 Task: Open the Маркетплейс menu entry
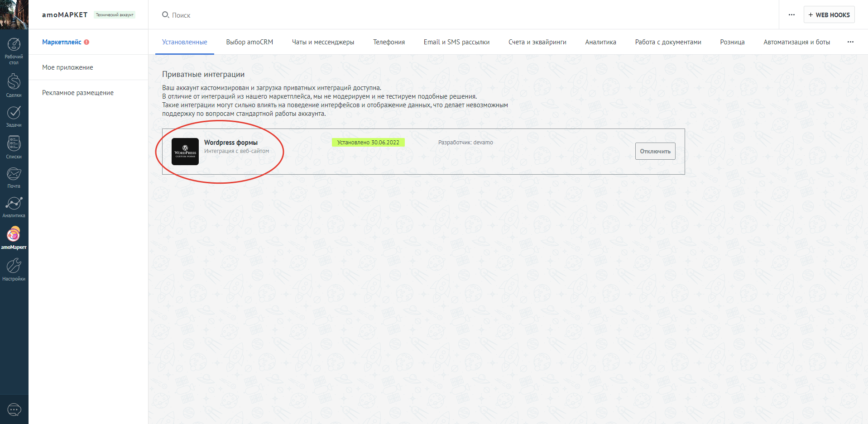62,42
